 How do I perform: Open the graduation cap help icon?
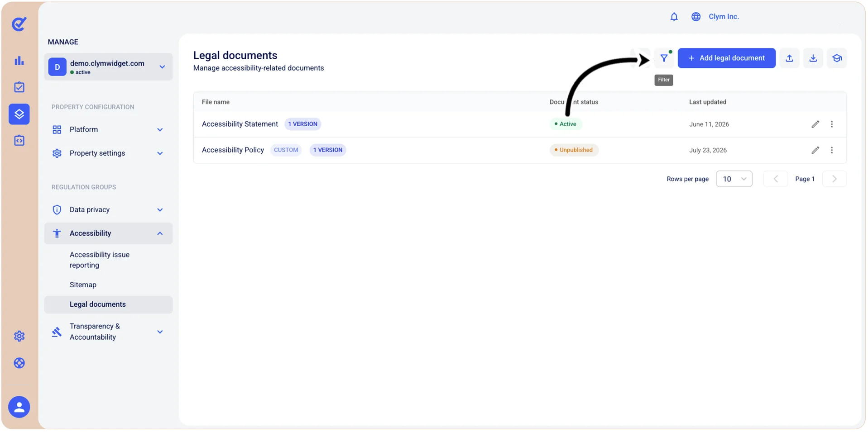pos(837,58)
